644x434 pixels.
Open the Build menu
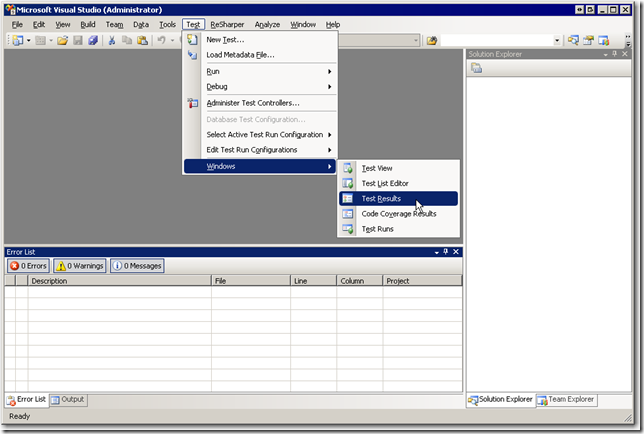point(87,25)
